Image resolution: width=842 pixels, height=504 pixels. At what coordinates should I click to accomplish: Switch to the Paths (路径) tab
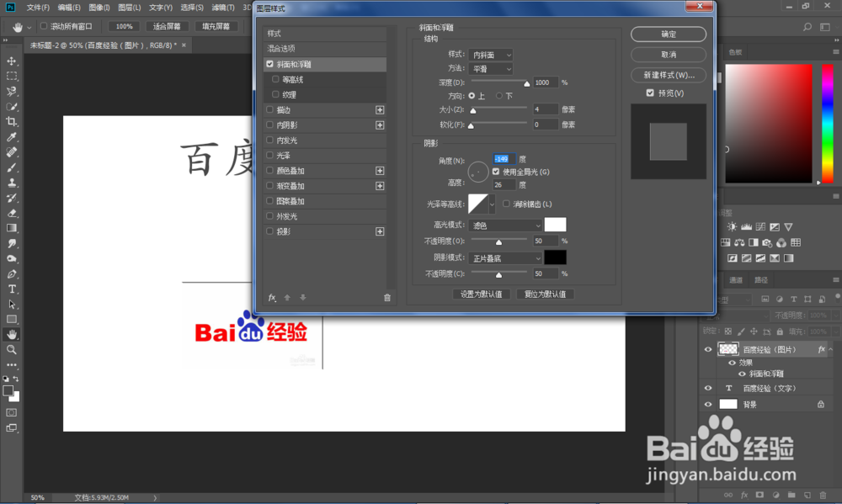coord(761,279)
